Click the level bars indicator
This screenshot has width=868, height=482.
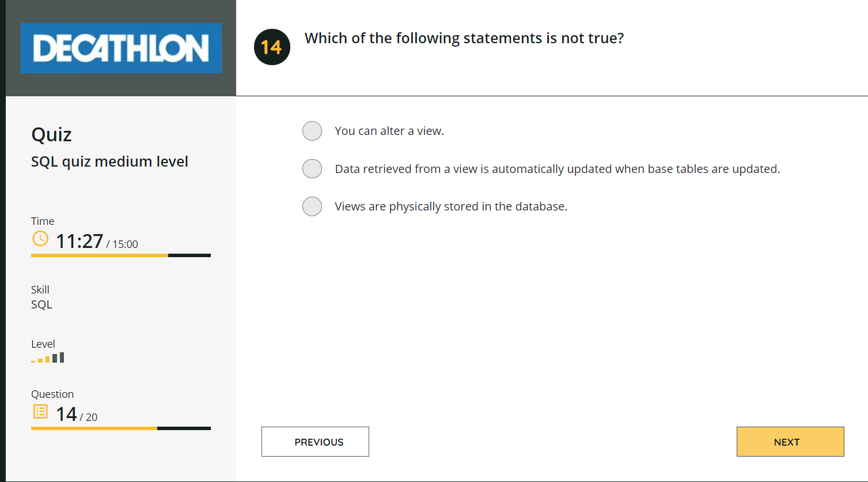(48, 358)
